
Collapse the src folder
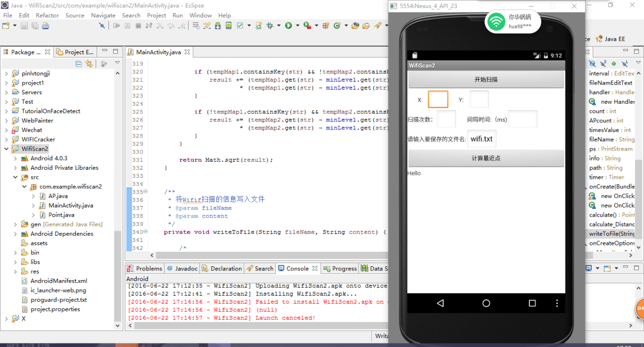click(x=15, y=177)
